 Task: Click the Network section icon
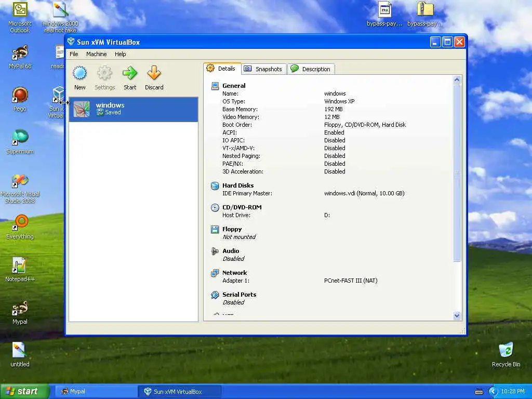click(x=215, y=273)
